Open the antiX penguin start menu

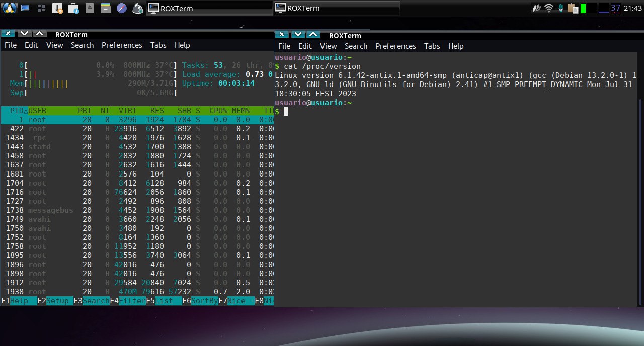point(9,8)
